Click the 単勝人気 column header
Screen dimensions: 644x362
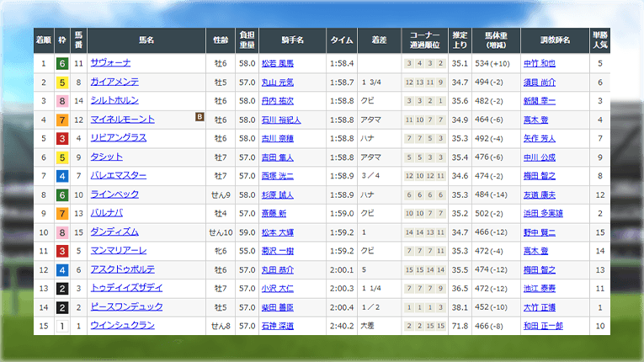pos(600,40)
